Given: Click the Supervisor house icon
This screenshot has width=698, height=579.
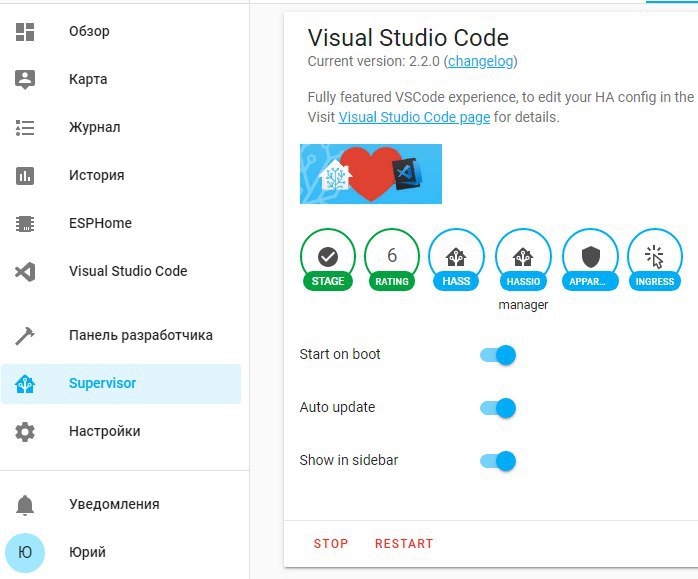Looking at the screenshot, I should 25,384.
